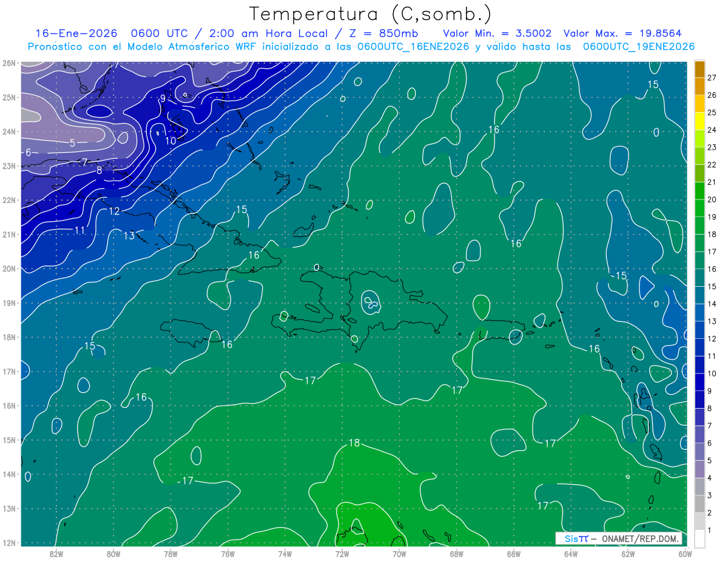Click the '22N' latitude axis label
728x562 pixels.
(x=9, y=200)
